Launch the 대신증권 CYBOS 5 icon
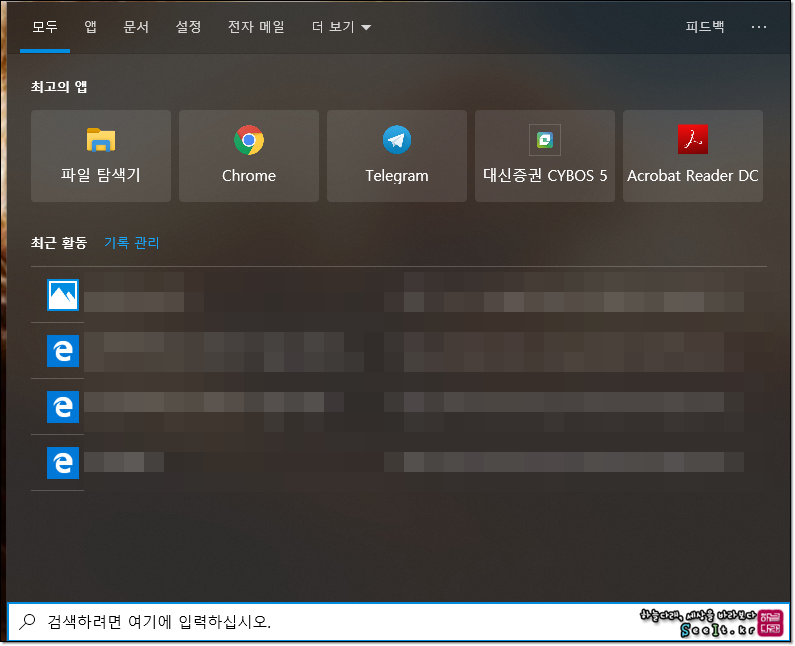This screenshot has height=646, width=795. (x=545, y=140)
